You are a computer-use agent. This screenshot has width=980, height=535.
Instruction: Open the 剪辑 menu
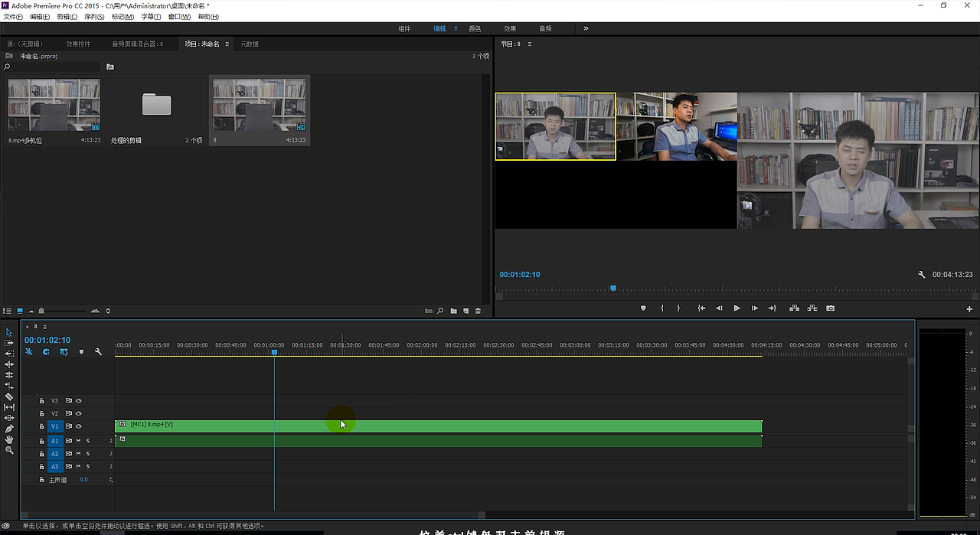67,17
